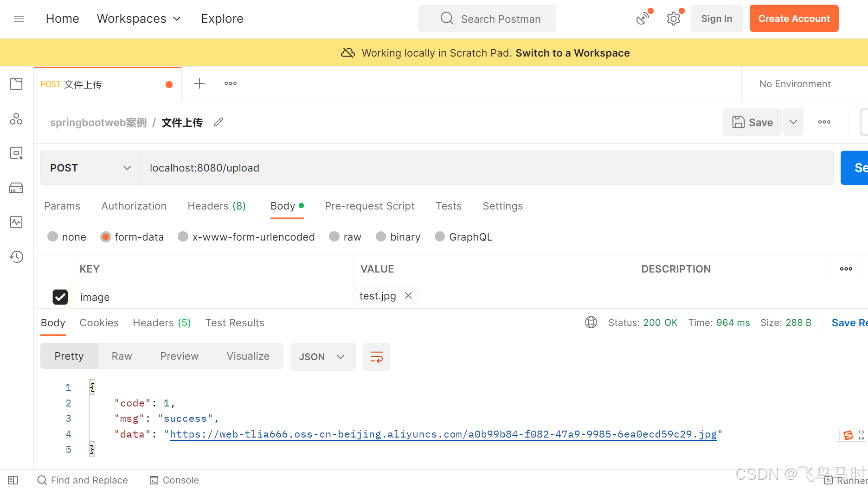The height and width of the screenshot is (489, 868).
Task: Click the search magnifier icon
Action: pos(447,19)
